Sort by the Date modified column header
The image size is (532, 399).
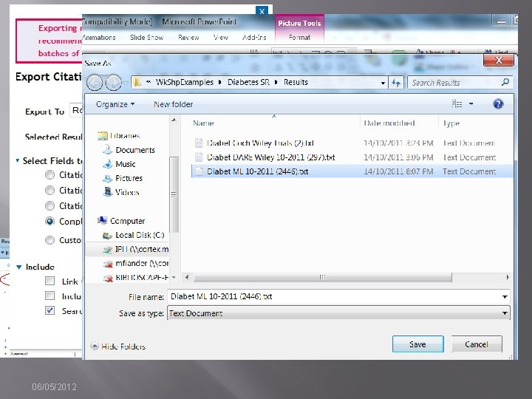(x=389, y=123)
